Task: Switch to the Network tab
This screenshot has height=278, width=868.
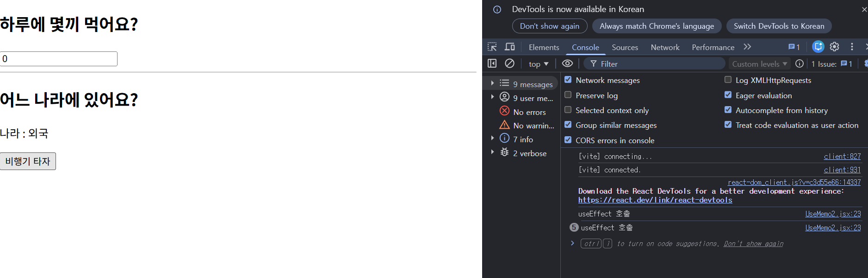Action: point(665,47)
